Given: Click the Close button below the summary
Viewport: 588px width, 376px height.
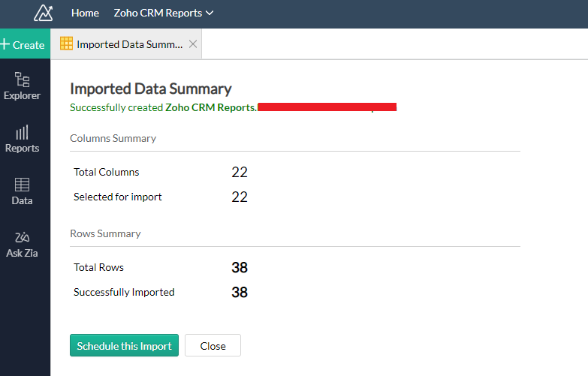Looking at the screenshot, I should pyautogui.click(x=213, y=346).
